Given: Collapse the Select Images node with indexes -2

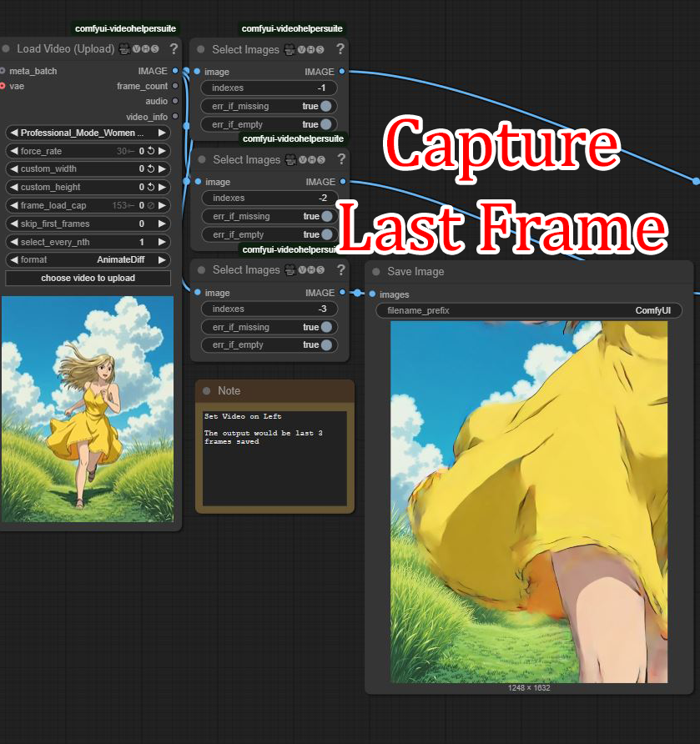Looking at the screenshot, I should [202, 159].
